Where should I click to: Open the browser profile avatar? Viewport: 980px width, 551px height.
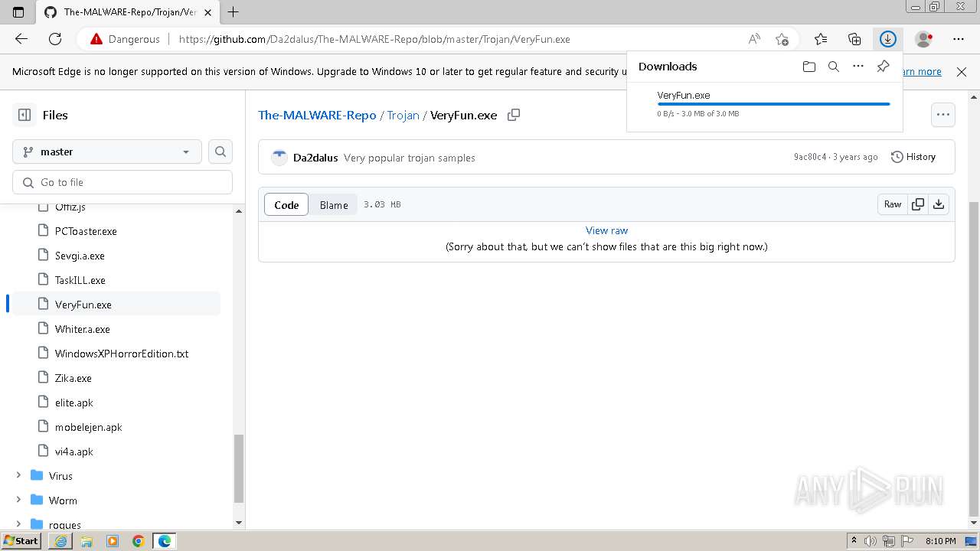point(924,39)
